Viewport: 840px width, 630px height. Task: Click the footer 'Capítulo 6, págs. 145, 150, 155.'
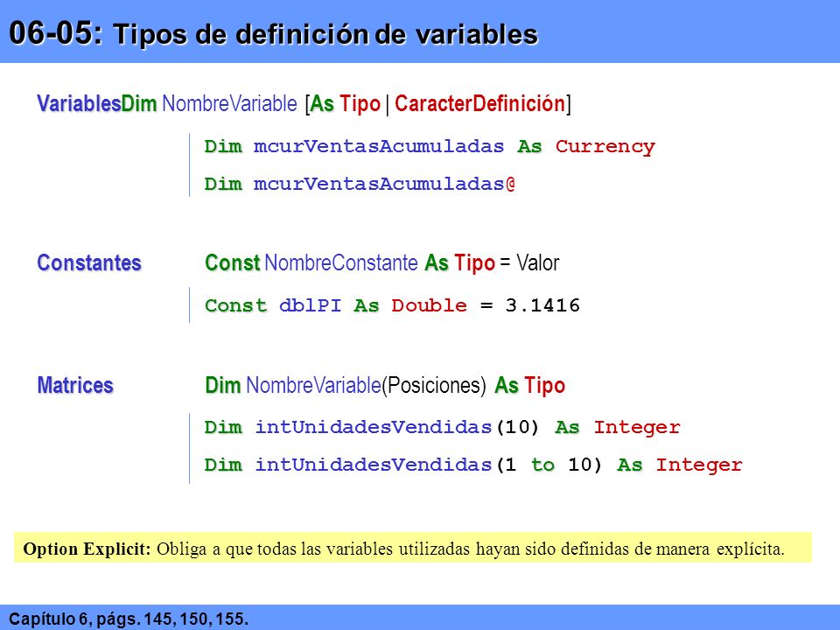pos(129,619)
